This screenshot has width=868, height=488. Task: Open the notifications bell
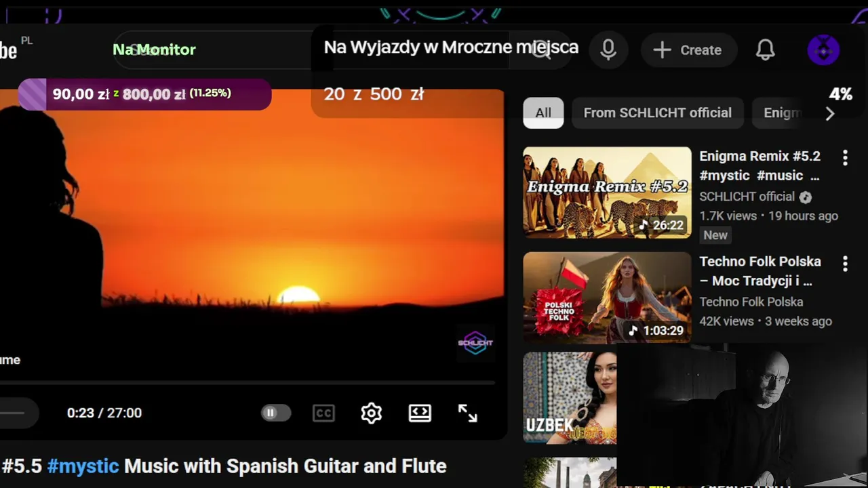click(x=766, y=49)
